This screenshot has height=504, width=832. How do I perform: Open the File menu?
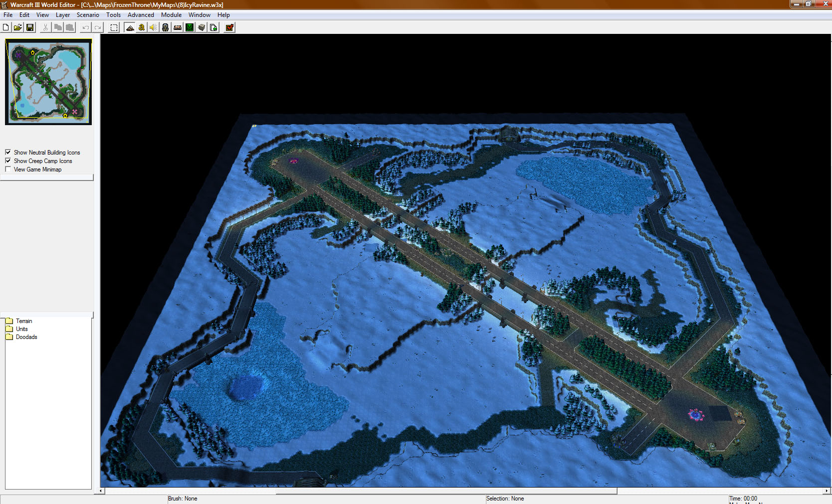coord(8,15)
